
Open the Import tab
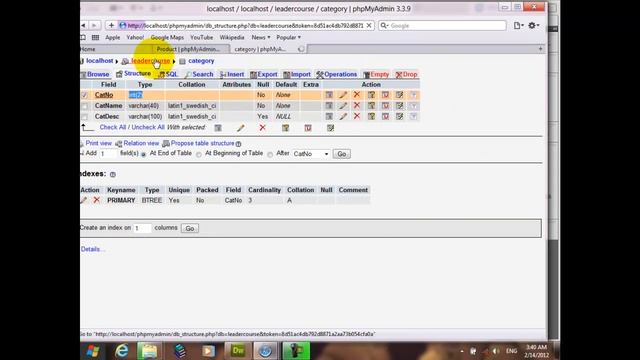tap(297, 74)
